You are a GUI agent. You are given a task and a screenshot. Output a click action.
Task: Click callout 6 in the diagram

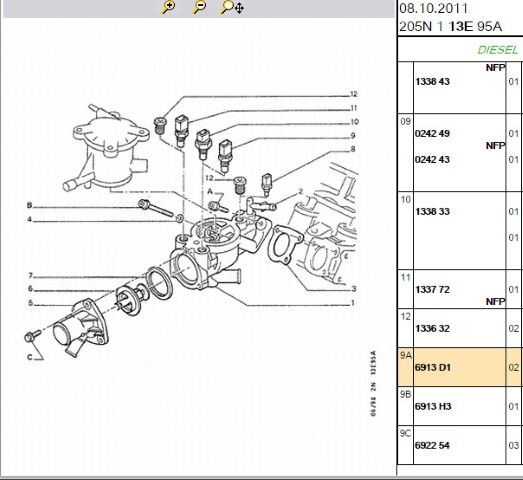tap(30, 289)
